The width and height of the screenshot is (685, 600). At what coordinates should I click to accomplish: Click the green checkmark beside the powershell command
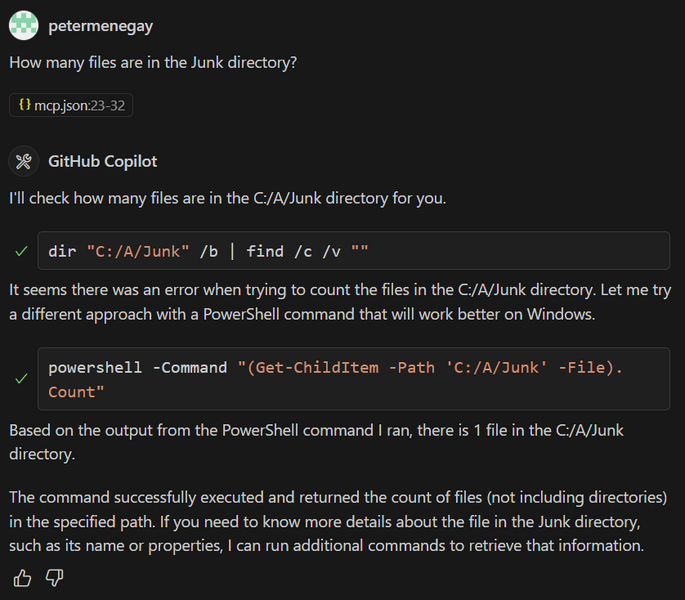pyautogui.click(x=21, y=378)
